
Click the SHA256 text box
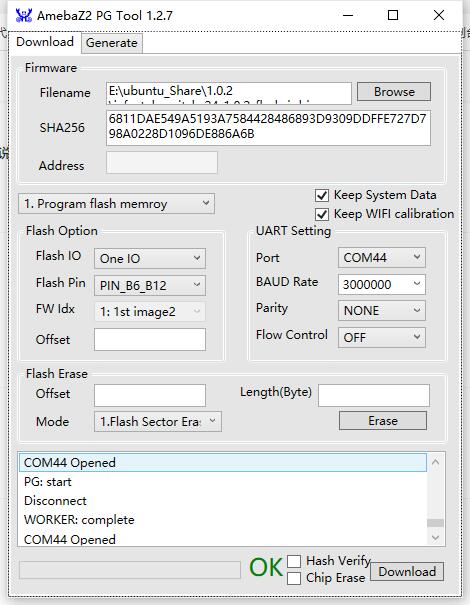[268, 128]
